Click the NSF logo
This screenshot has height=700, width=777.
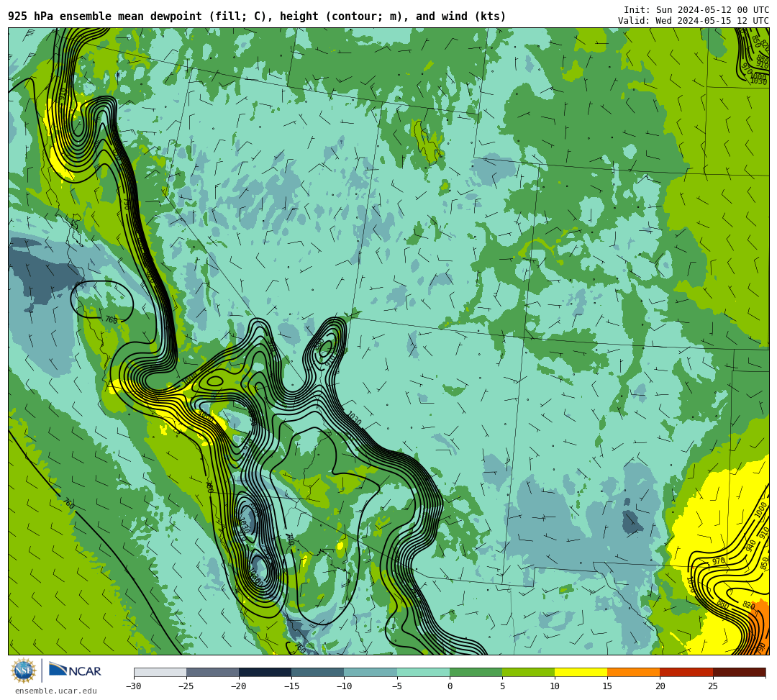[x=23, y=671]
